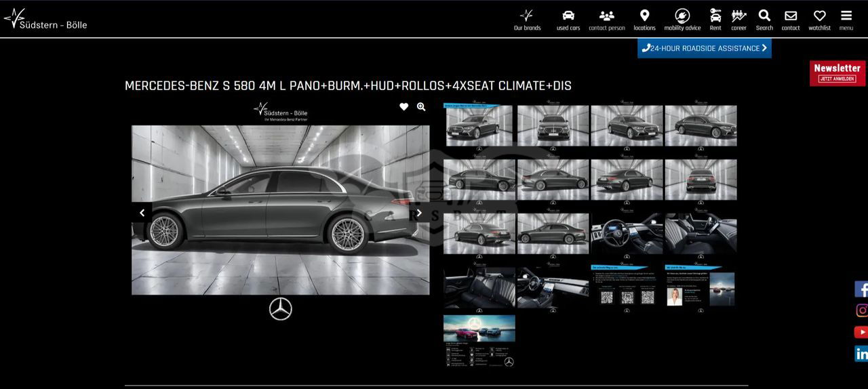Select dashboard interior thumbnail in third row
The image size is (868, 389).
click(x=627, y=234)
